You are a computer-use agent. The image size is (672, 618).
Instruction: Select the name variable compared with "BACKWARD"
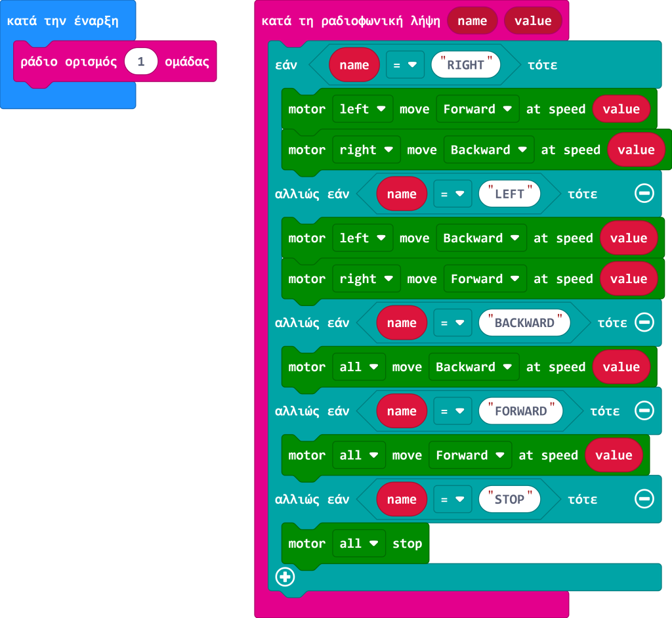tap(402, 322)
